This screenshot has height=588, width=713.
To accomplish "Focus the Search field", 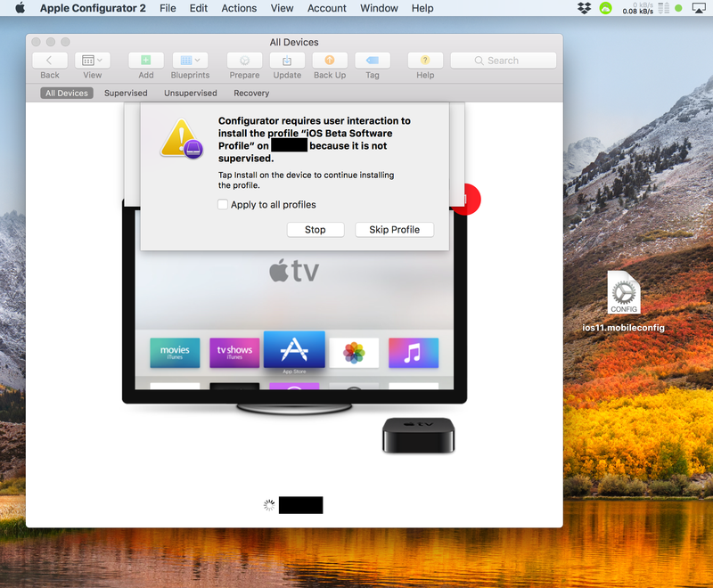I will click(x=504, y=61).
